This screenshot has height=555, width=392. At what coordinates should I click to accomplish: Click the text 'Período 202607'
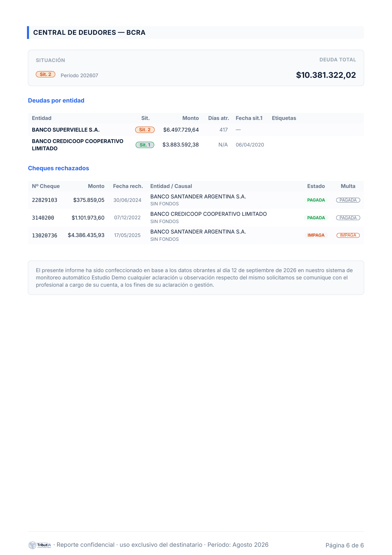point(79,75)
